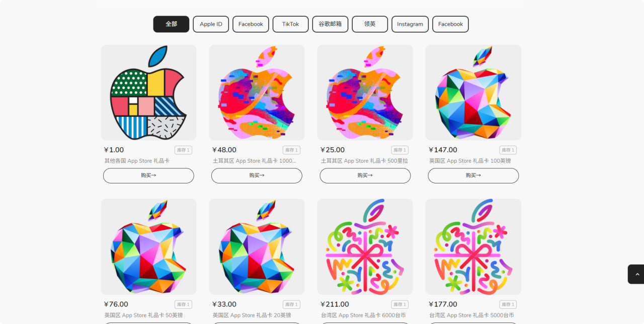Viewport: 644px width, 324px height.
Task: Open the ¥76.00 UK 50 pound card image
Action: [x=148, y=246]
